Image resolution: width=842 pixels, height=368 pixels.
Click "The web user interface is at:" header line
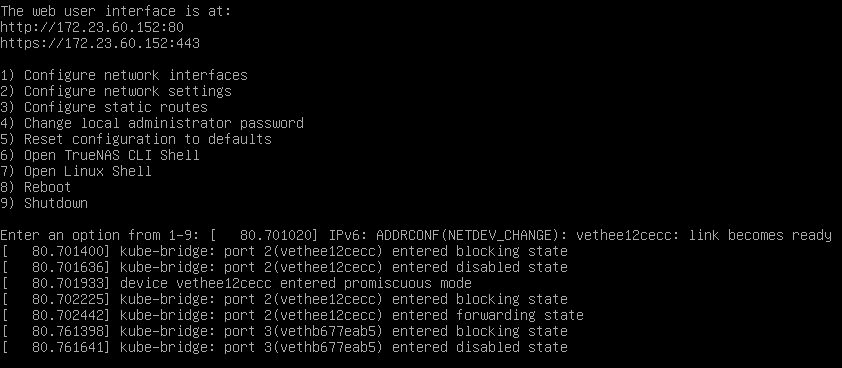click(116, 11)
